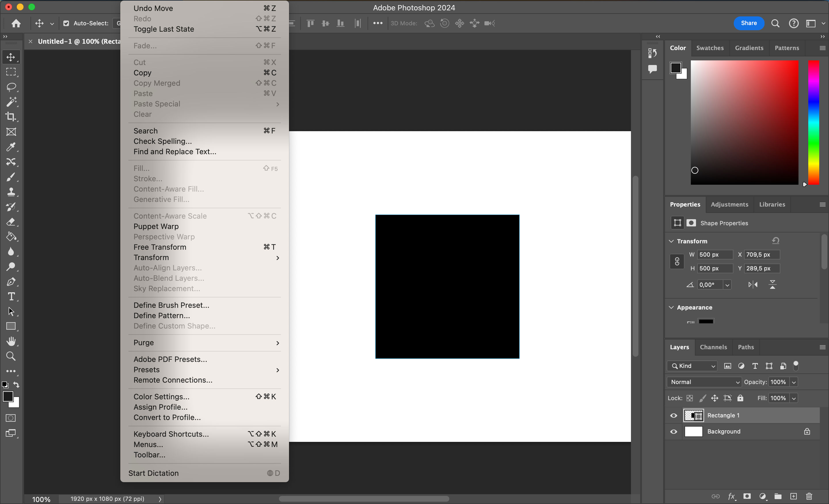Image resolution: width=829 pixels, height=504 pixels.
Task: Click the delete layer trash button
Action: (x=809, y=497)
